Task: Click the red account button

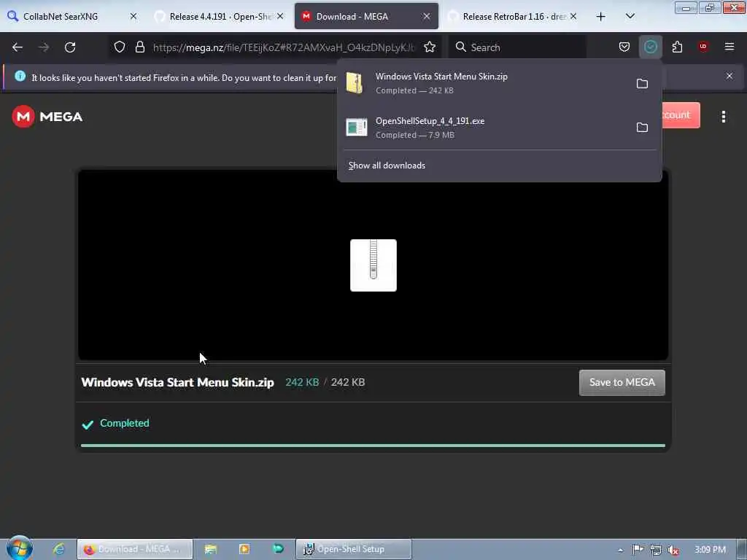Action: pos(681,114)
